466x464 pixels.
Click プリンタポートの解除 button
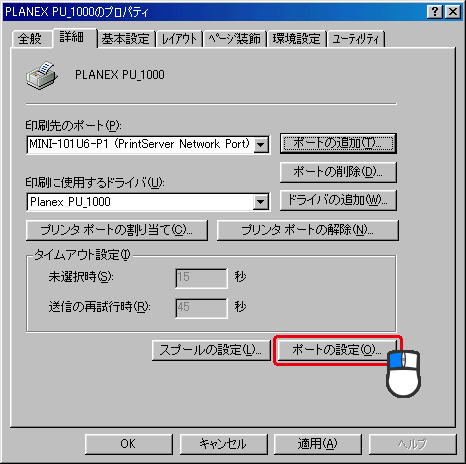307,230
